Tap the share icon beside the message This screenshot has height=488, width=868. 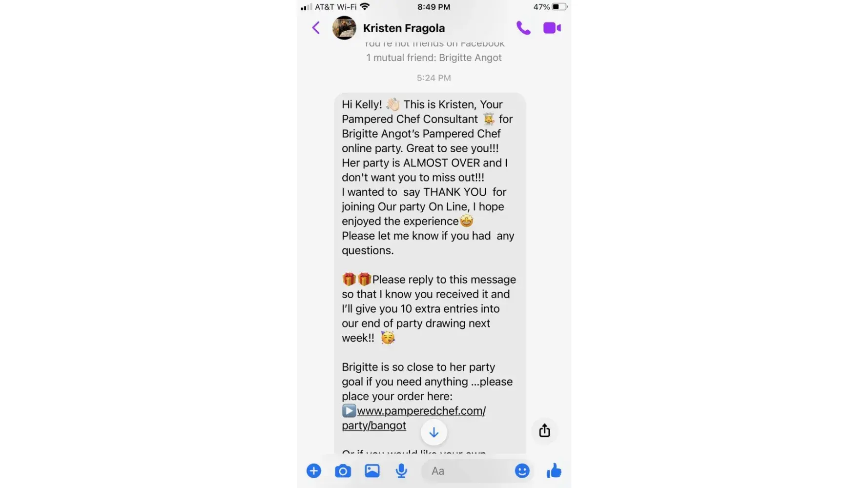(x=544, y=430)
